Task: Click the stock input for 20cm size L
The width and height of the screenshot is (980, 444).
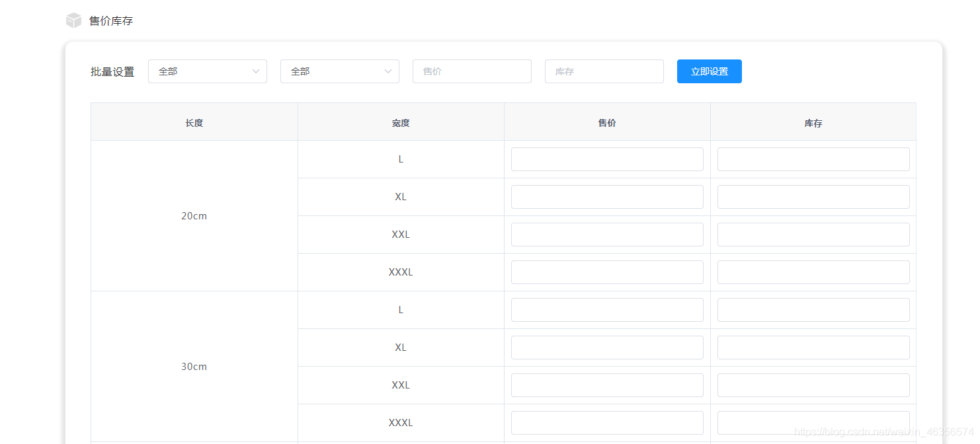Action: pos(813,159)
